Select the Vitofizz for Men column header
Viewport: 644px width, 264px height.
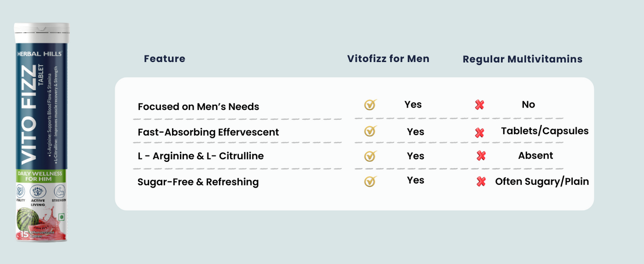click(x=388, y=59)
